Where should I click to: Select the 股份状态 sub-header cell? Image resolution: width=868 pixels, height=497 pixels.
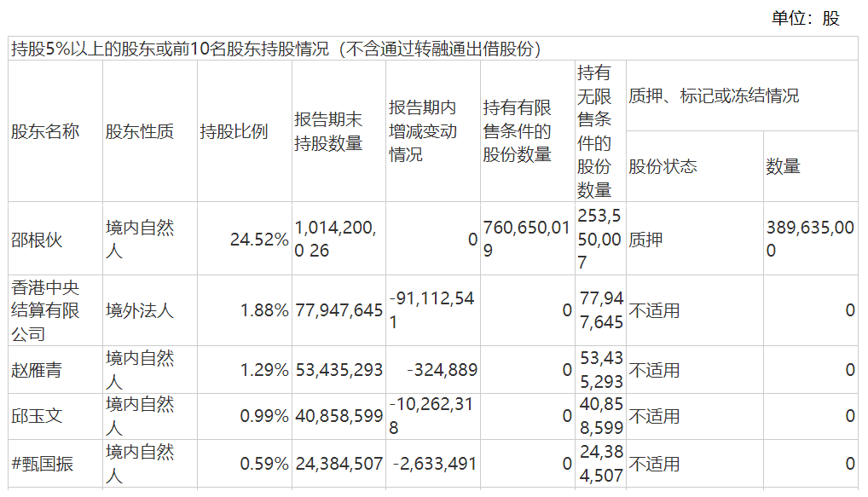point(663,166)
